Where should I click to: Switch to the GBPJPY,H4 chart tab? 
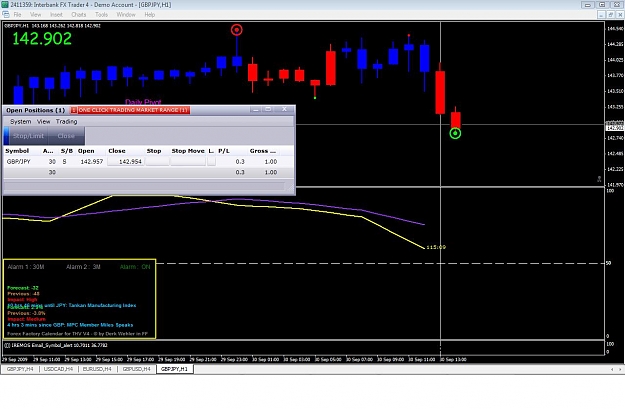coord(20,369)
